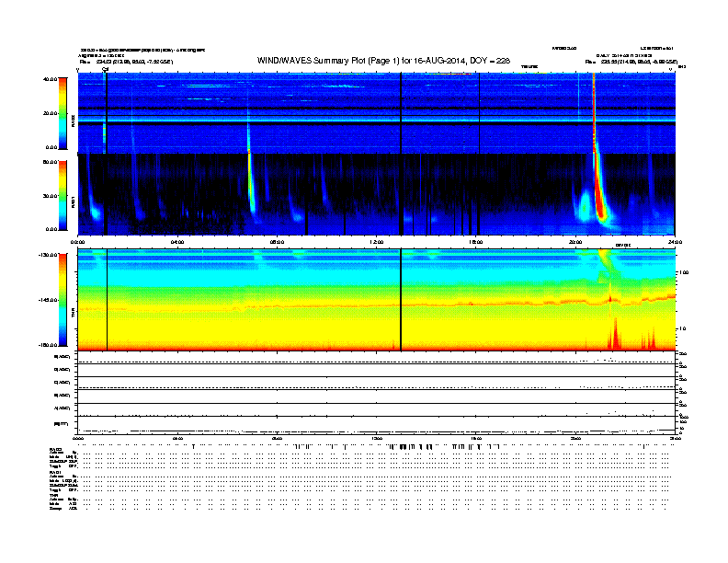The image size is (728, 563).
Task: Click the -145.00 value on TNR scale
Action: tap(48, 300)
